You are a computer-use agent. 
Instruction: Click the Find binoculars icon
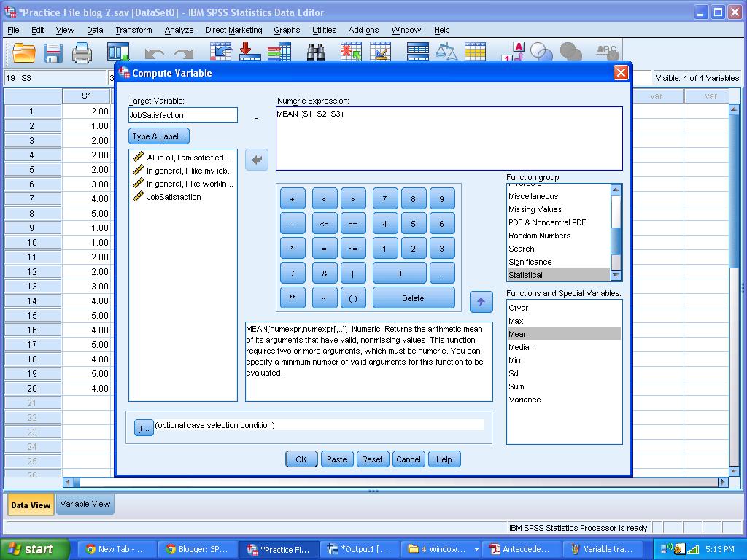[315, 52]
